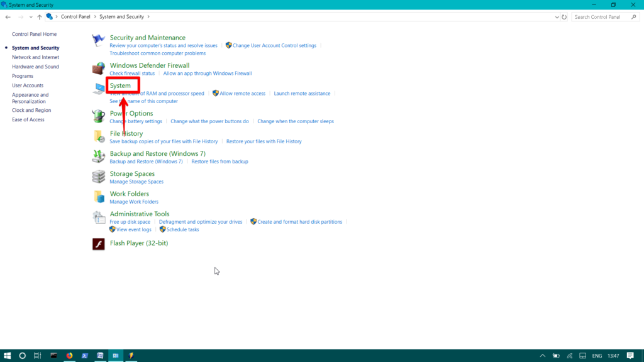This screenshot has height=362, width=644.
Task: Expand chevron after Control Panel breadcrumb
Action: tap(96, 17)
